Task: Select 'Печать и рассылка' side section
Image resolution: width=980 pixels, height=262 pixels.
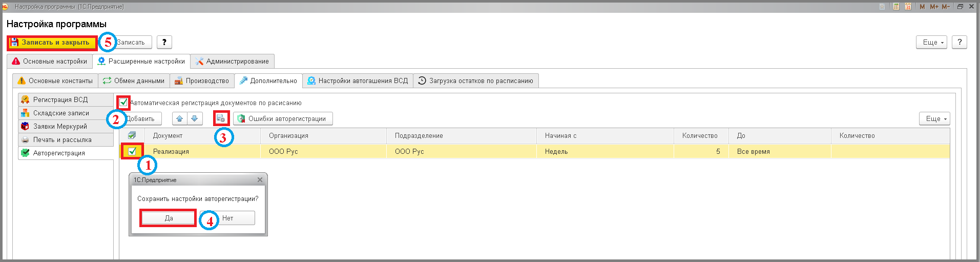Action: [x=66, y=139]
